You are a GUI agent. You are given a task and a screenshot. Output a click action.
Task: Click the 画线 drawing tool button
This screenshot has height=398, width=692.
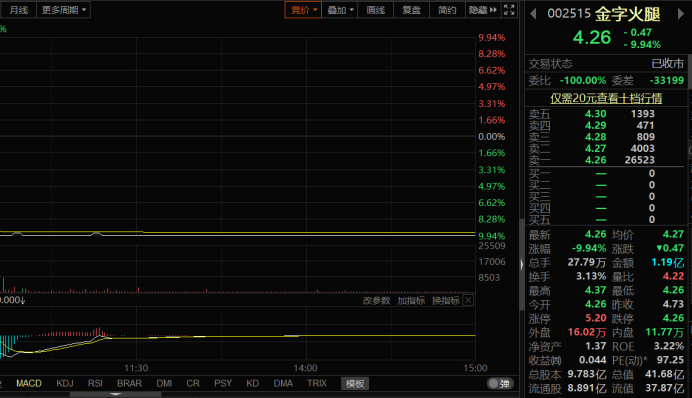coord(376,10)
